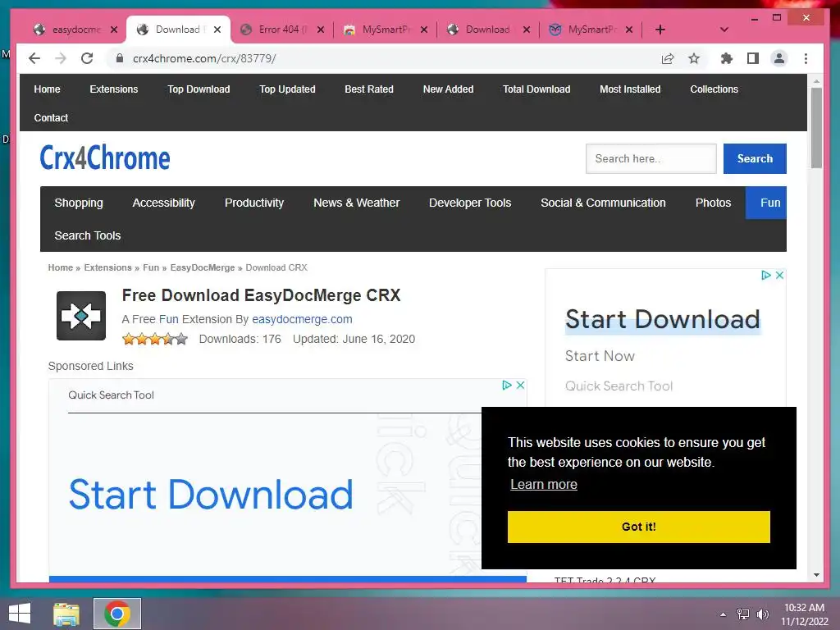Click the address bar URL

tap(204, 58)
